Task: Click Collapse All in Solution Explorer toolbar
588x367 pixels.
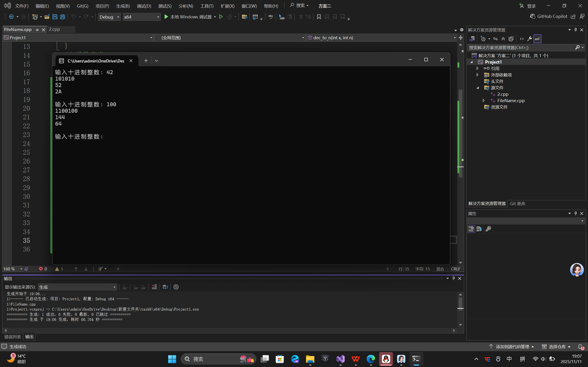Action: pyautogui.click(x=503, y=39)
